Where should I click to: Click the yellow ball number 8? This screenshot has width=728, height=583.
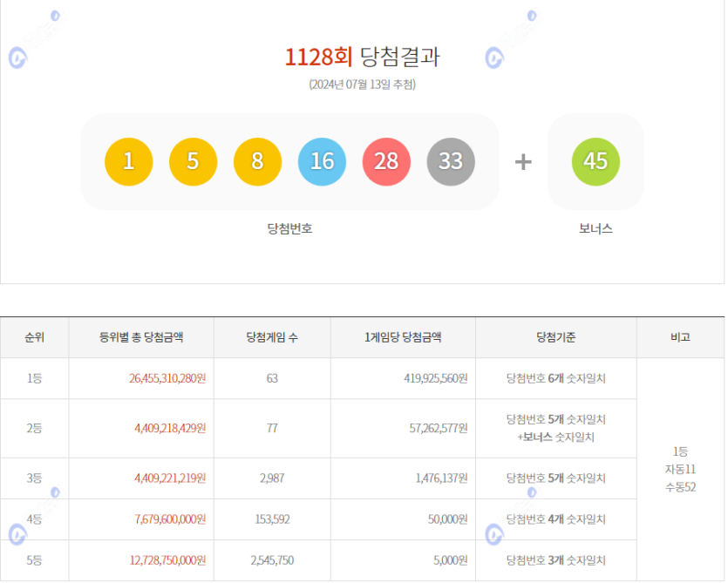coord(258,161)
